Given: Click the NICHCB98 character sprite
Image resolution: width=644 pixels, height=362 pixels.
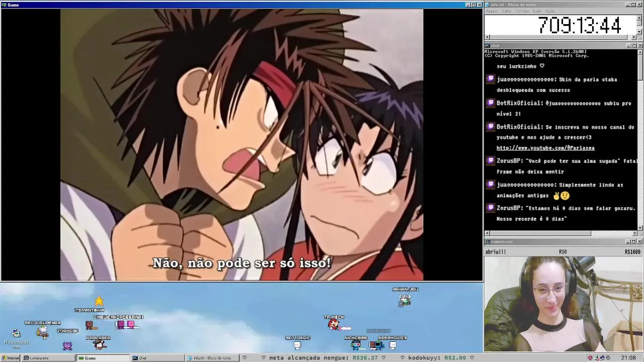Looking at the screenshot, I should pos(356,345).
